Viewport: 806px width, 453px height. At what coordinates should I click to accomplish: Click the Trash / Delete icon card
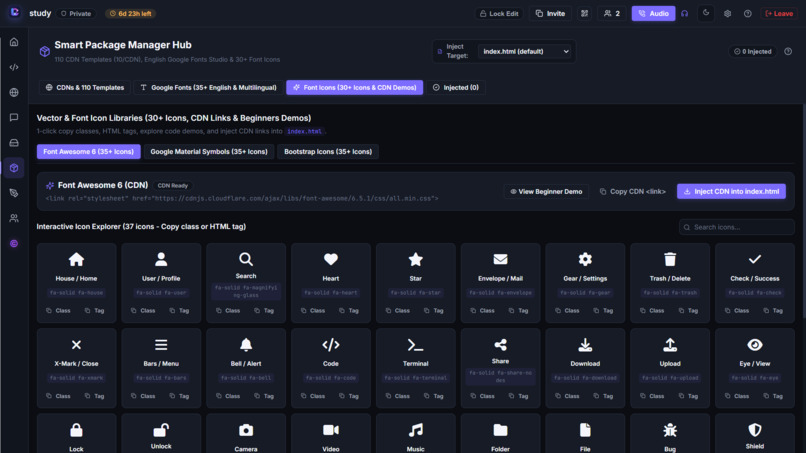click(670, 283)
